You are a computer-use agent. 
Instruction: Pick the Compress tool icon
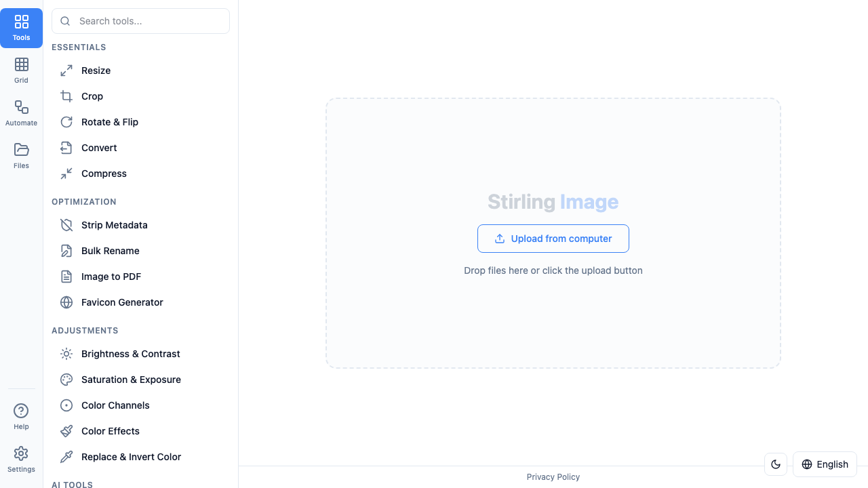[x=66, y=174]
